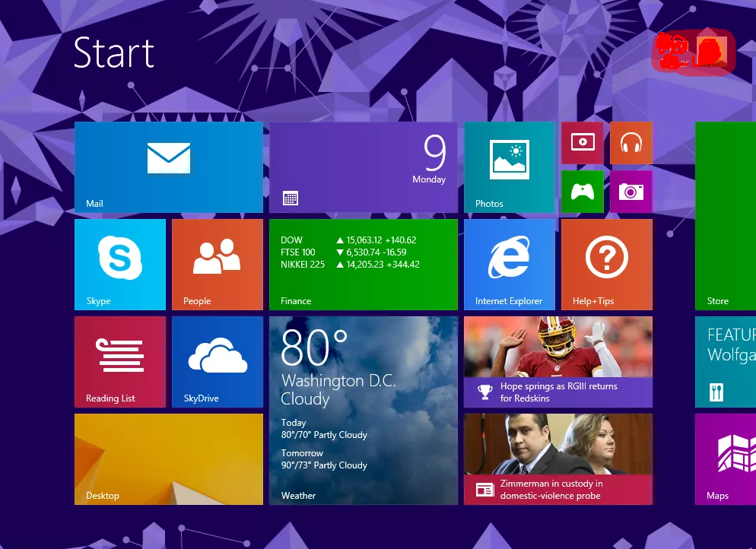The width and height of the screenshot is (756, 549).
Task: Open the Help+Tips tile
Action: 607,265
